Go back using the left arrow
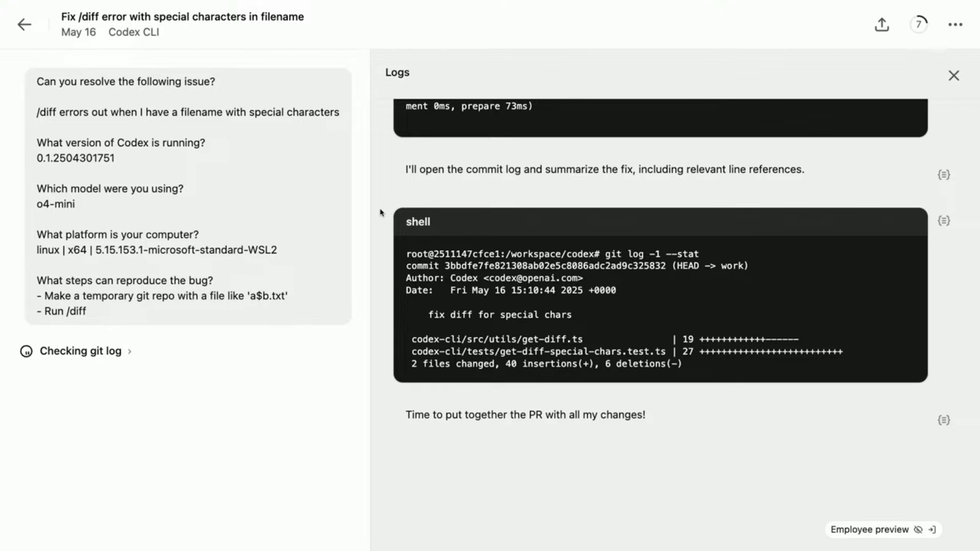 [x=24, y=24]
